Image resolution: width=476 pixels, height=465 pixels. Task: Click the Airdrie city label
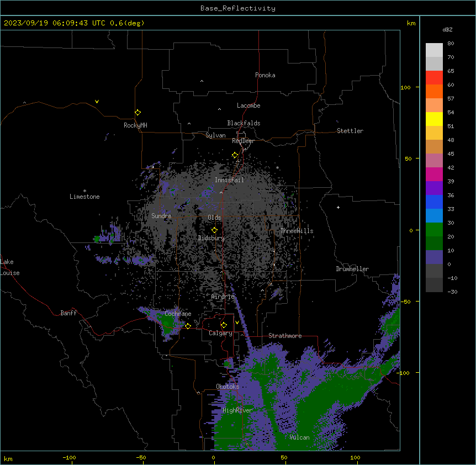click(223, 297)
